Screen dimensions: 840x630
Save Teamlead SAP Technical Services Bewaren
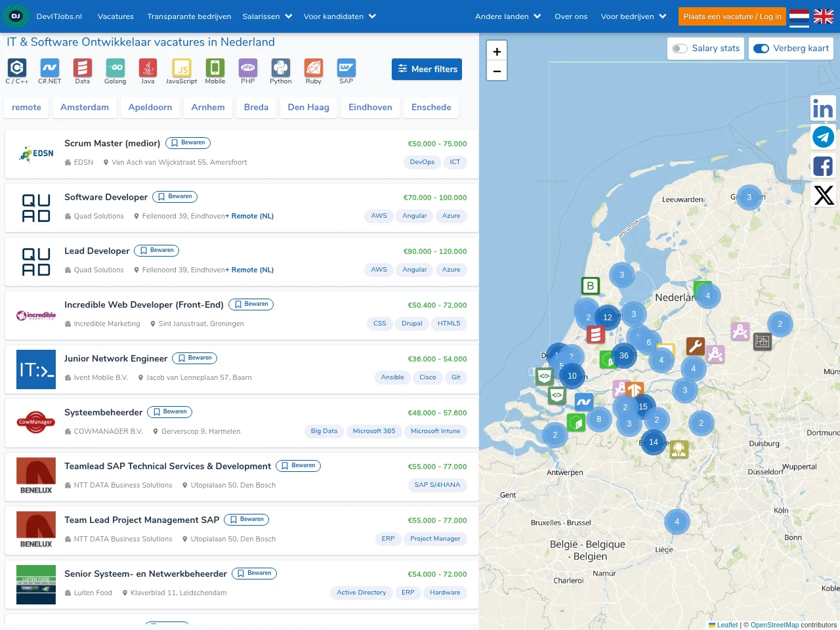click(x=298, y=465)
